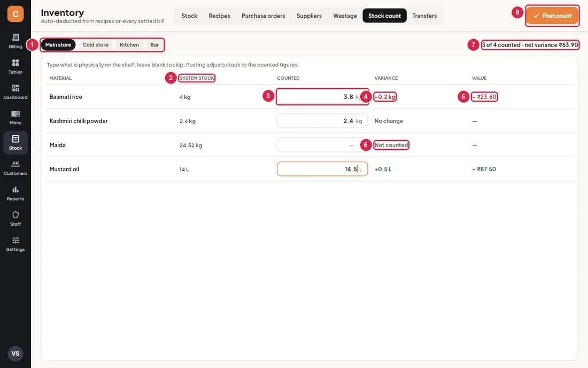Click empty counted field for Maida

(322, 145)
